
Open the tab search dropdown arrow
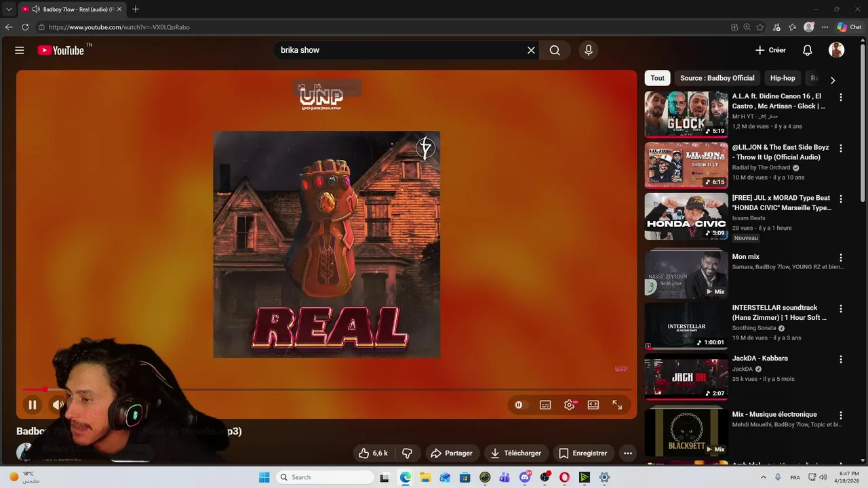coord(9,9)
